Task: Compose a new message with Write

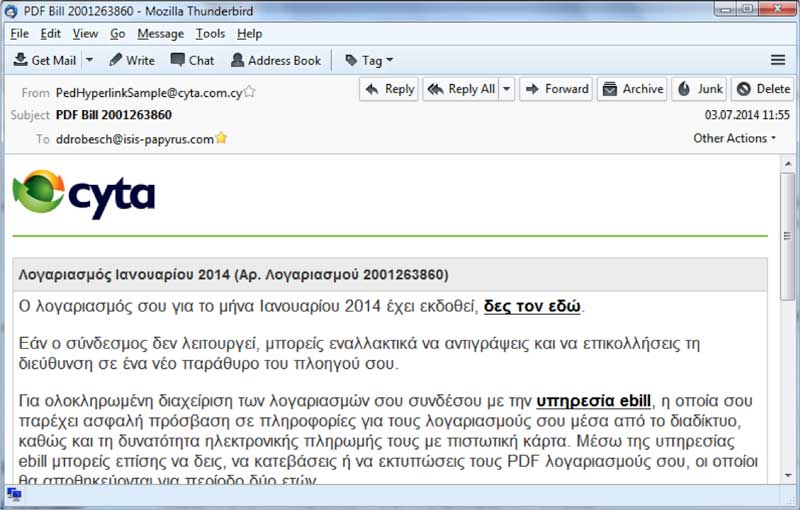Action: pos(132,60)
